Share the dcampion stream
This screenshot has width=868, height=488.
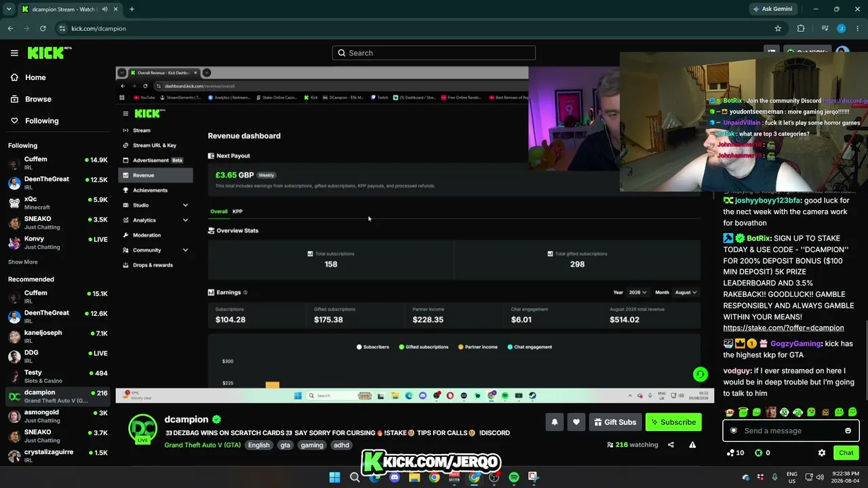[x=671, y=445]
